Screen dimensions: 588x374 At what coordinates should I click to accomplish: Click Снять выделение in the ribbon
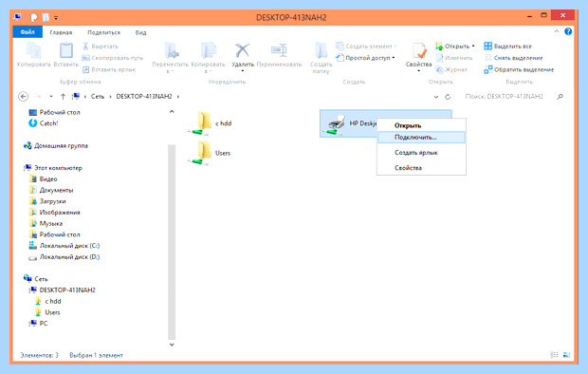513,58
